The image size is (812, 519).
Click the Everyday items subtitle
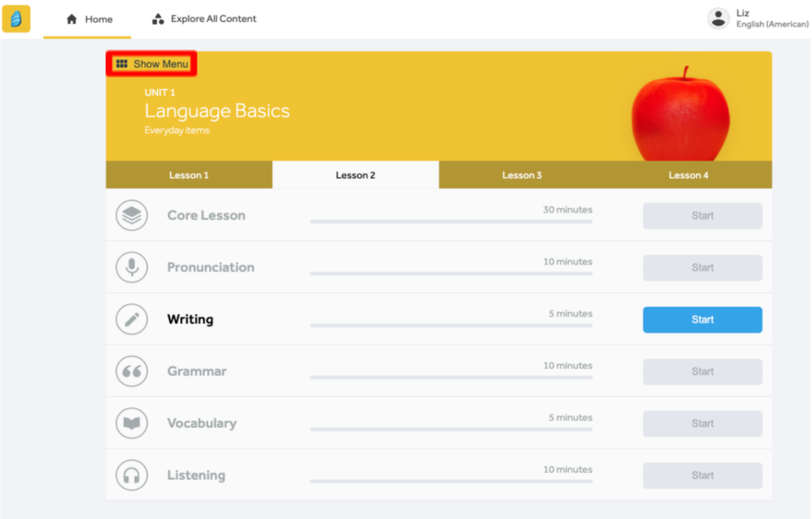coord(177,130)
